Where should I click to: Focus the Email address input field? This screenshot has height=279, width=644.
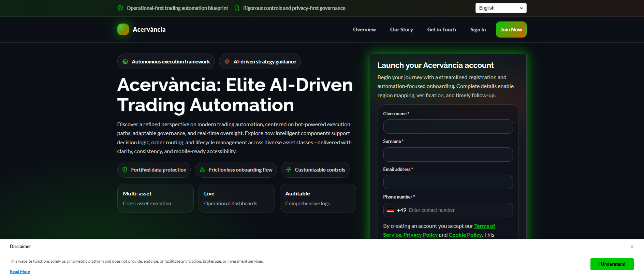pyautogui.click(x=448, y=182)
